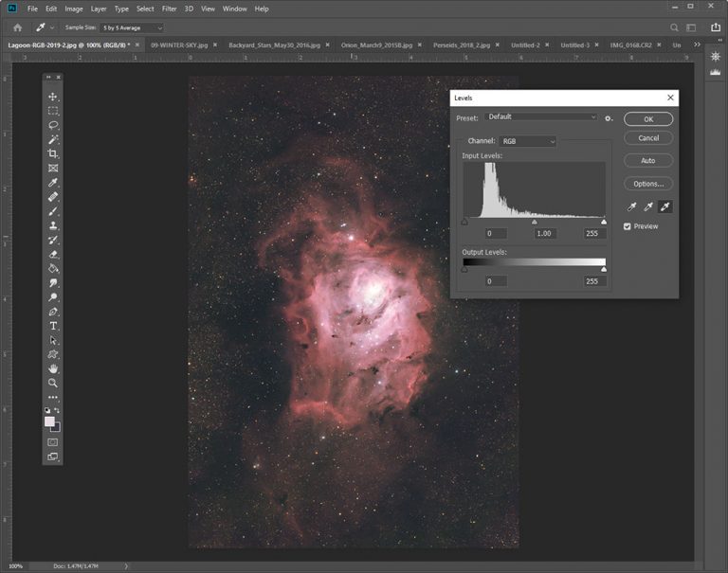Select the Rectangular Marquee tool
The height and width of the screenshot is (573, 728).
53,111
